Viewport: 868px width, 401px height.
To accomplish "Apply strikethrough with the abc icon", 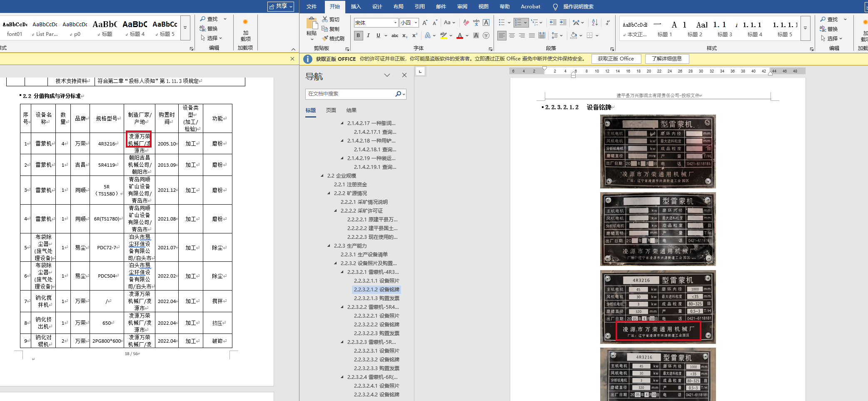I will [394, 36].
